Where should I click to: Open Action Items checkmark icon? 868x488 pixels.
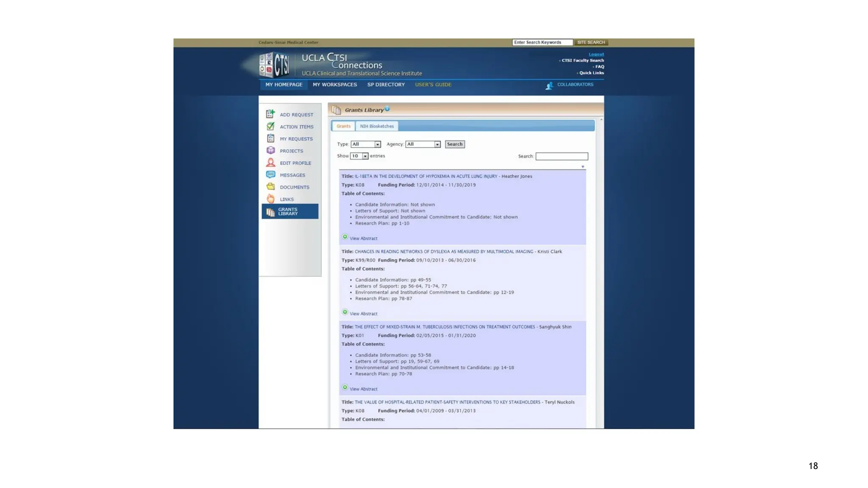pyautogui.click(x=270, y=126)
